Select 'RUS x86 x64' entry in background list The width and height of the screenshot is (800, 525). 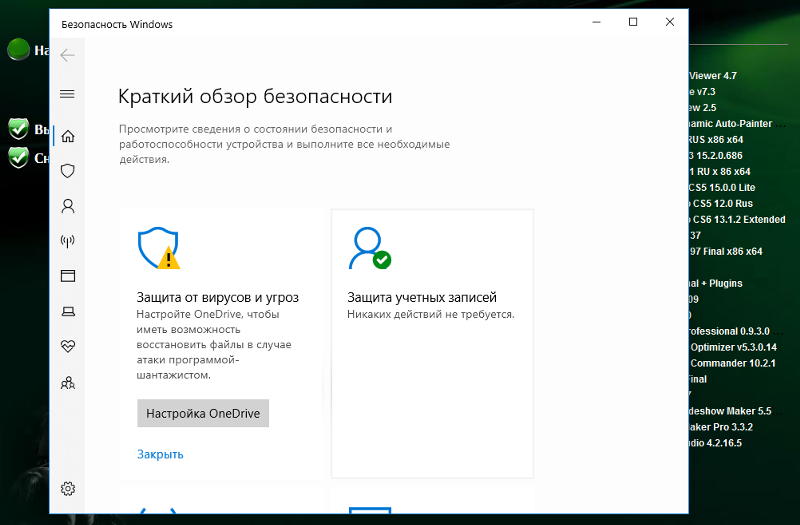pos(716,139)
